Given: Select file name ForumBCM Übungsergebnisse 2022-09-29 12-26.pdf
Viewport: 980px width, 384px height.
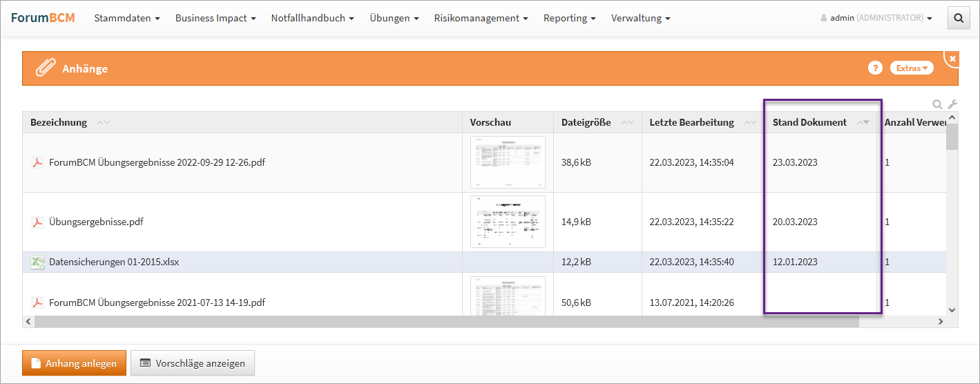Looking at the screenshot, I should click(x=157, y=163).
